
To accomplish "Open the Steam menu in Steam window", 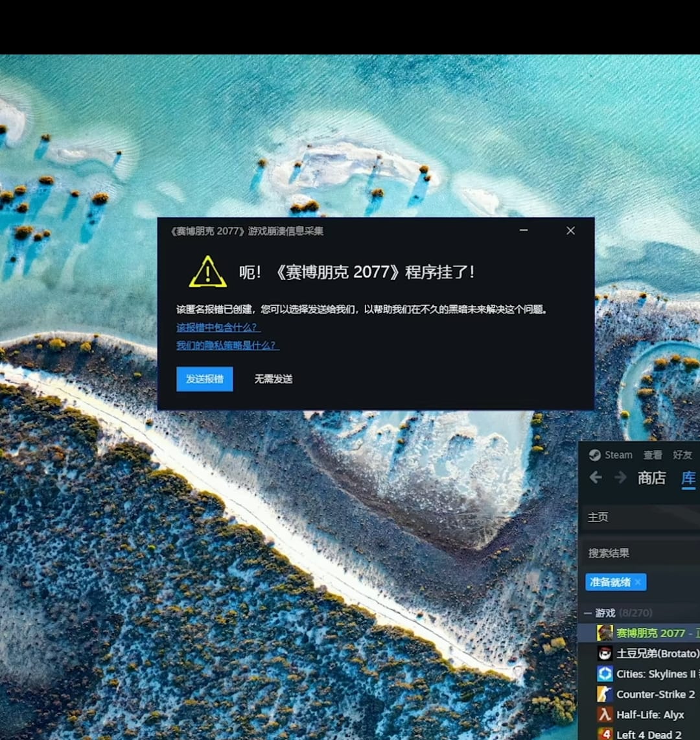I will point(618,455).
